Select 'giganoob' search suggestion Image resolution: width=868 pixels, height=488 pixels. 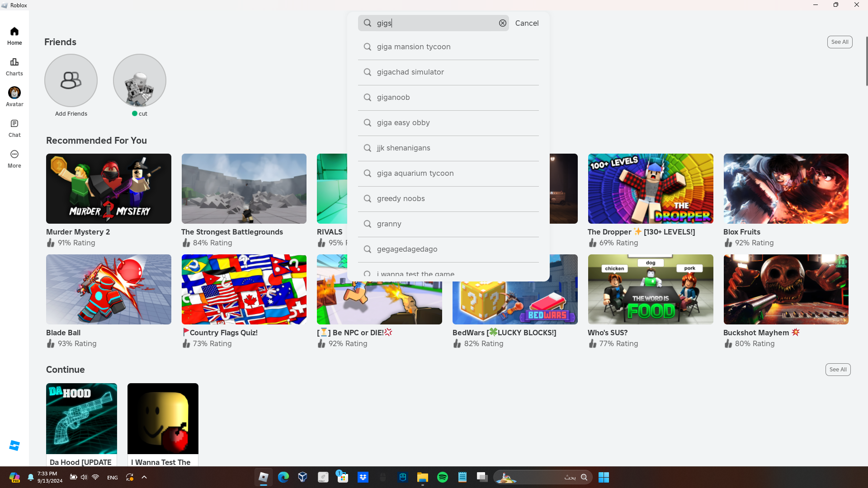pos(448,98)
